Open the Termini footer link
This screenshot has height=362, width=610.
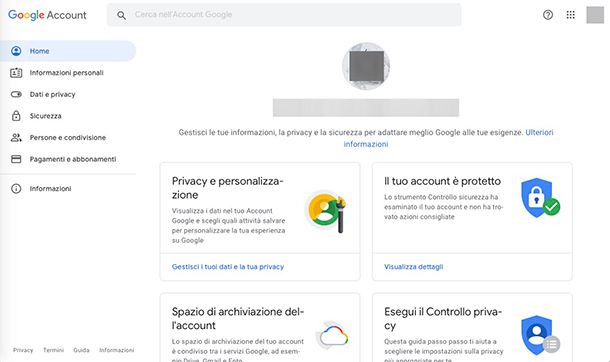pos(53,350)
